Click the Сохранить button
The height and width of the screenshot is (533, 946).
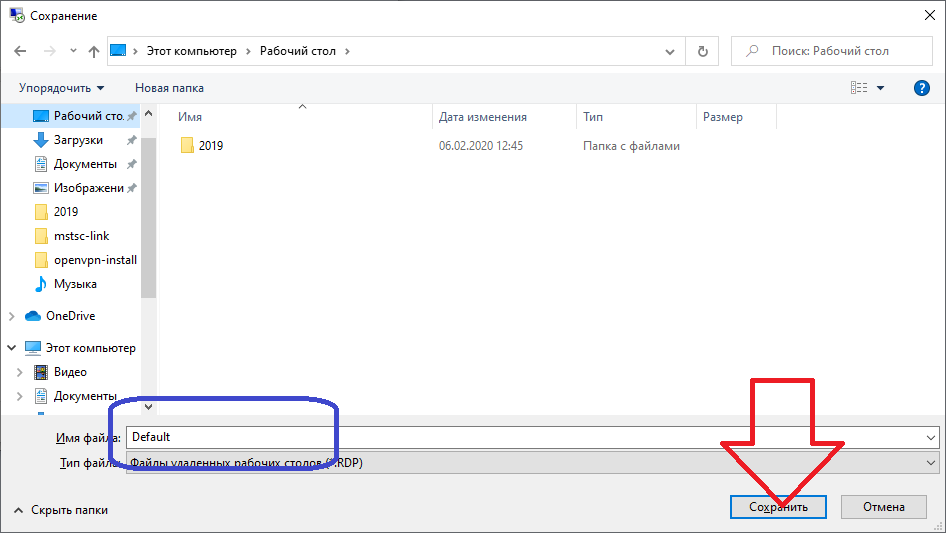tap(778, 507)
